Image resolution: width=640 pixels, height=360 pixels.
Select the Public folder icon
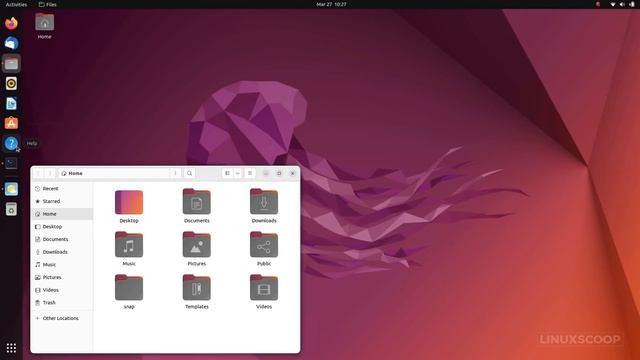[264, 249]
